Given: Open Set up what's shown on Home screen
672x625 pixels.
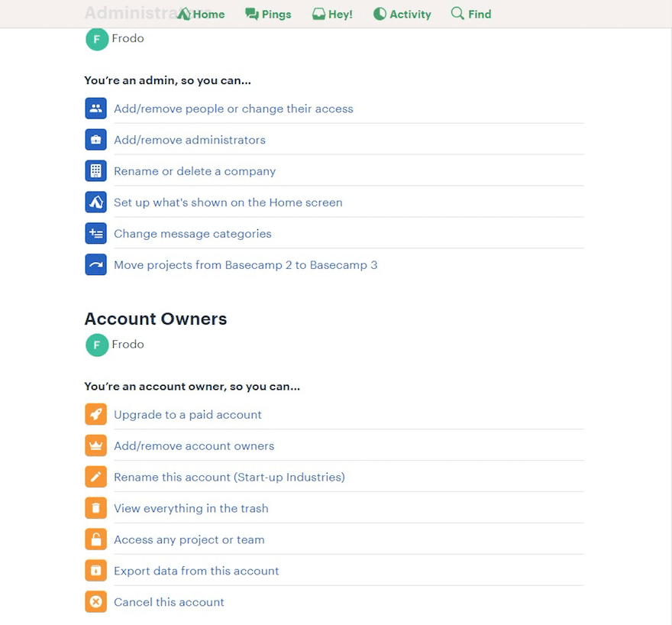Looking at the screenshot, I should pyautogui.click(x=228, y=202).
